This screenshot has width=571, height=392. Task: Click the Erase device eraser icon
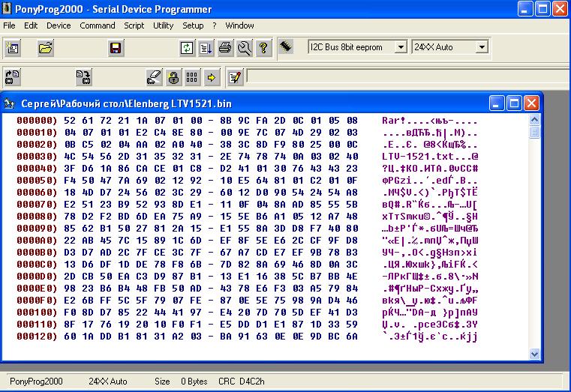point(155,76)
